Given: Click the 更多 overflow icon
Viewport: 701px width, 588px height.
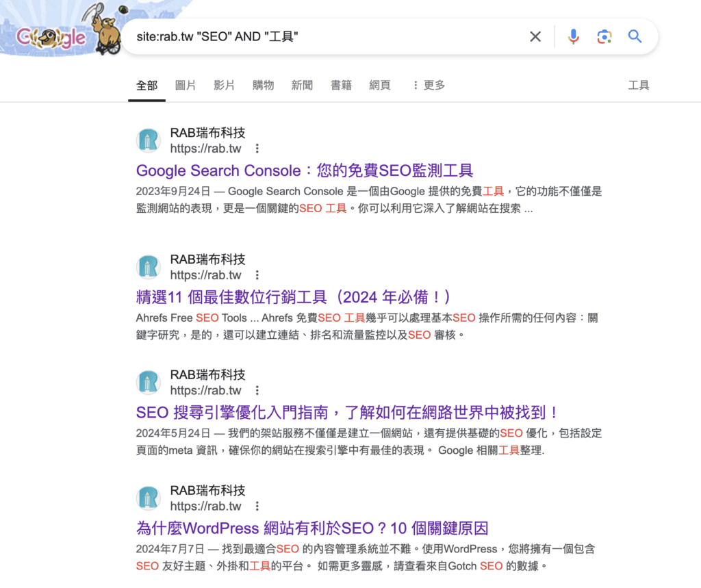Looking at the screenshot, I should [426, 85].
